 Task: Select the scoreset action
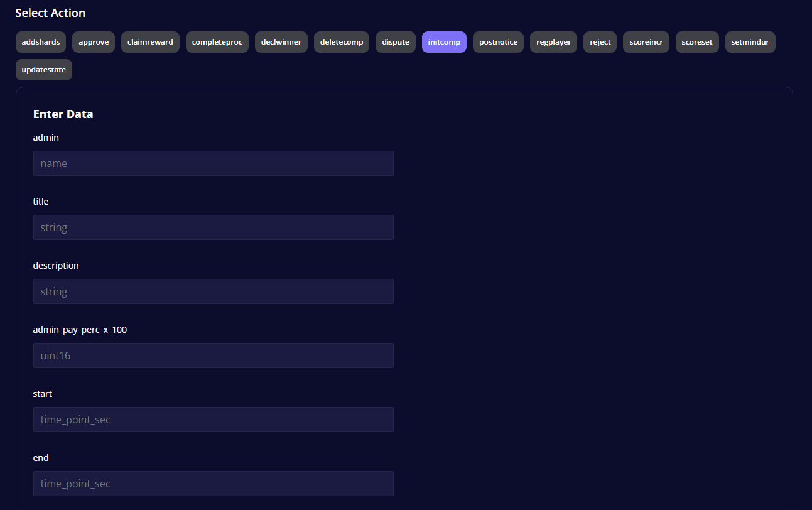point(697,42)
